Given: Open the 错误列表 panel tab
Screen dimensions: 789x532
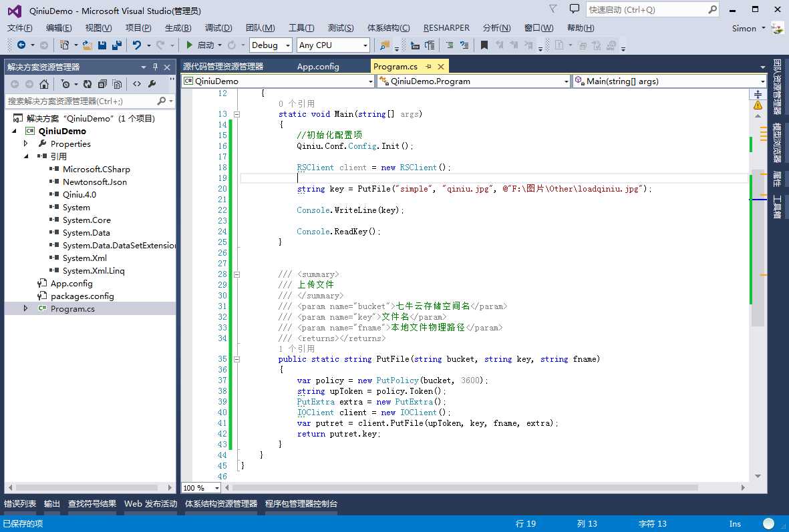Looking at the screenshot, I should (x=20, y=503).
